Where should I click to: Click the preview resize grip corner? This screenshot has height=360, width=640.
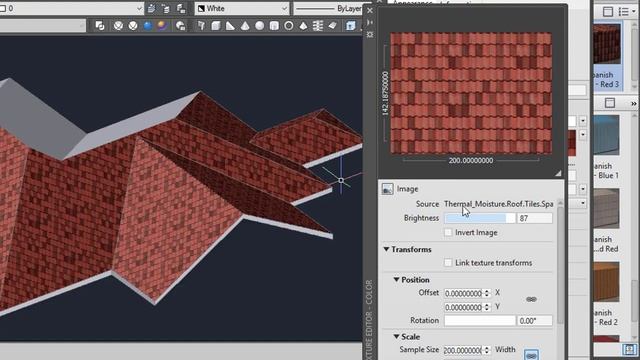pyautogui.click(x=558, y=173)
